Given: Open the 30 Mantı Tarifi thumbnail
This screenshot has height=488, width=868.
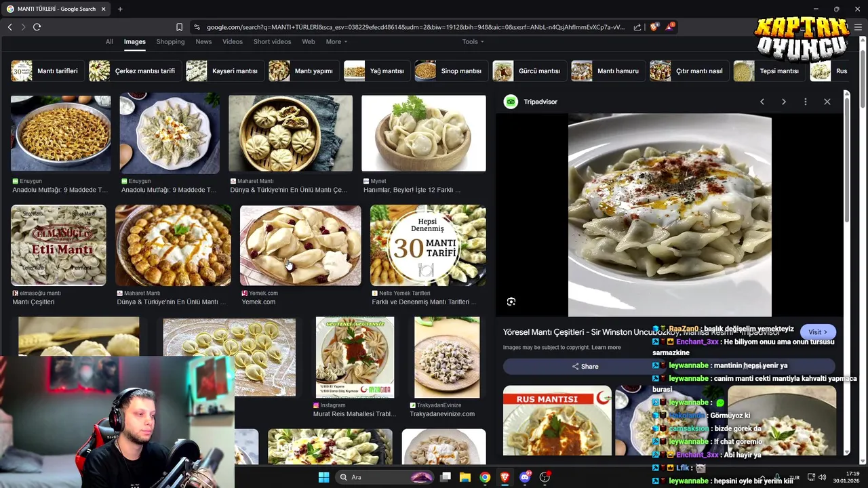Looking at the screenshot, I should tap(428, 245).
